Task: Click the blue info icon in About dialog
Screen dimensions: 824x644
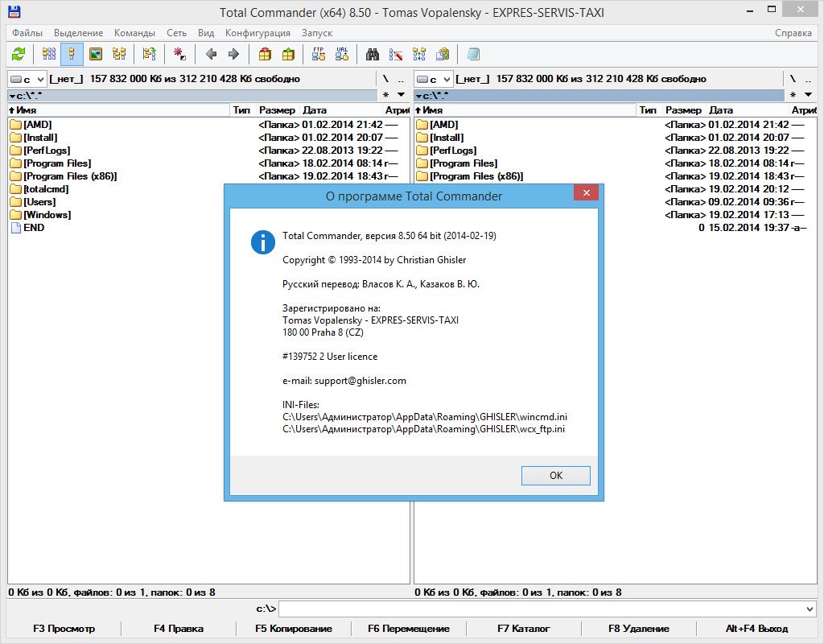Action: (x=263, y=242)
